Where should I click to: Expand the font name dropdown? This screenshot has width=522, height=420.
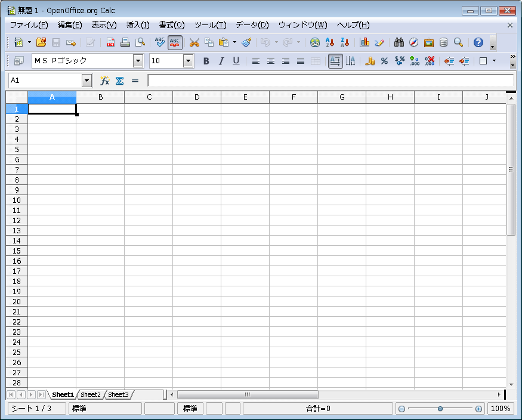pos(138,61)
